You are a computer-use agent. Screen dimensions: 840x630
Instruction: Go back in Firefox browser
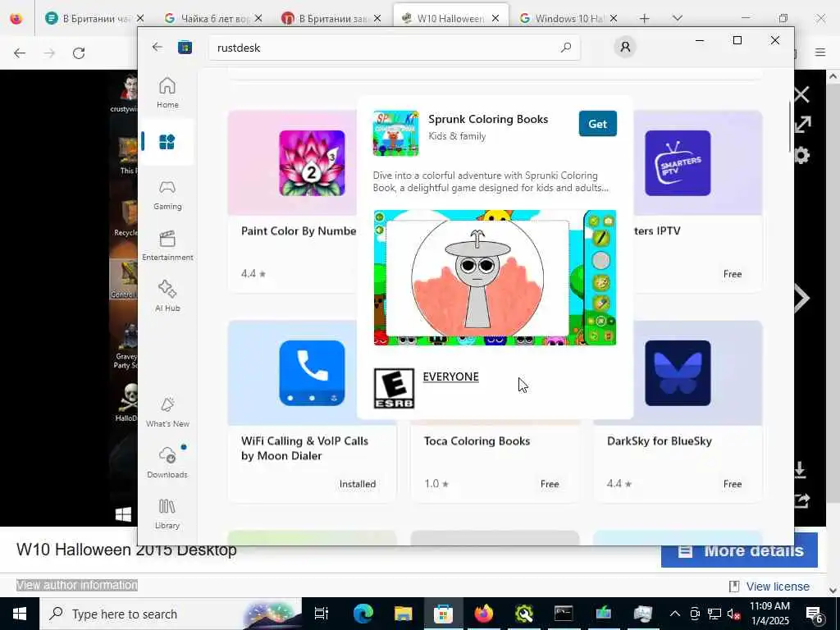tap(20, 53)
